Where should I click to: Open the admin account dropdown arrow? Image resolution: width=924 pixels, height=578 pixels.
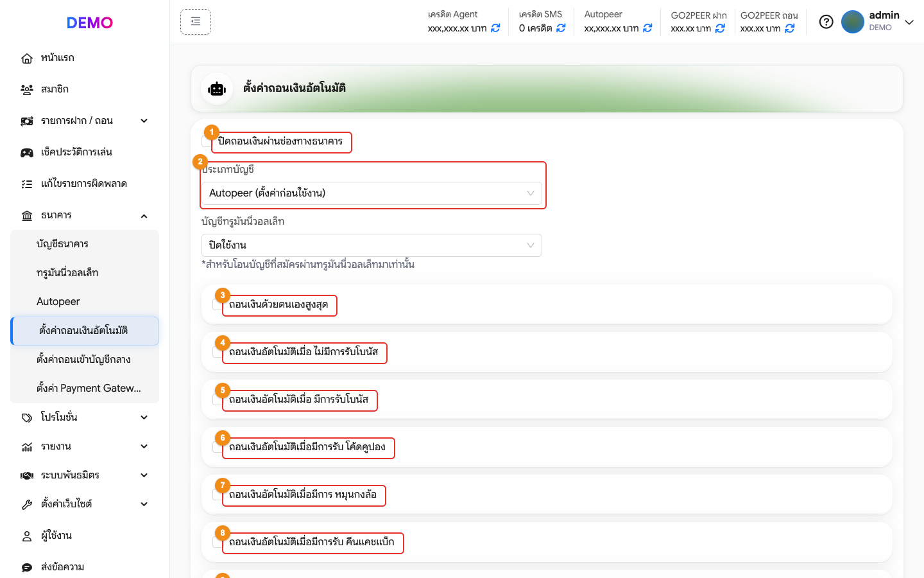point(909,22)
